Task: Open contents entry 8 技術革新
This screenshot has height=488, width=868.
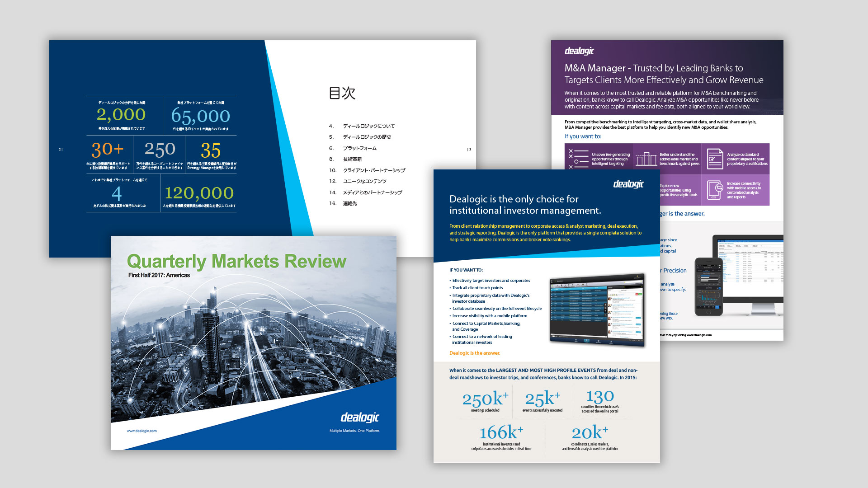Action: (345, 159)
